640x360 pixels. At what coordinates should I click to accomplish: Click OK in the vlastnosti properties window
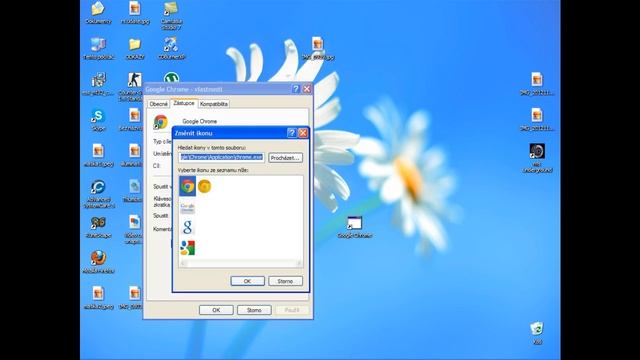[216, 310]
